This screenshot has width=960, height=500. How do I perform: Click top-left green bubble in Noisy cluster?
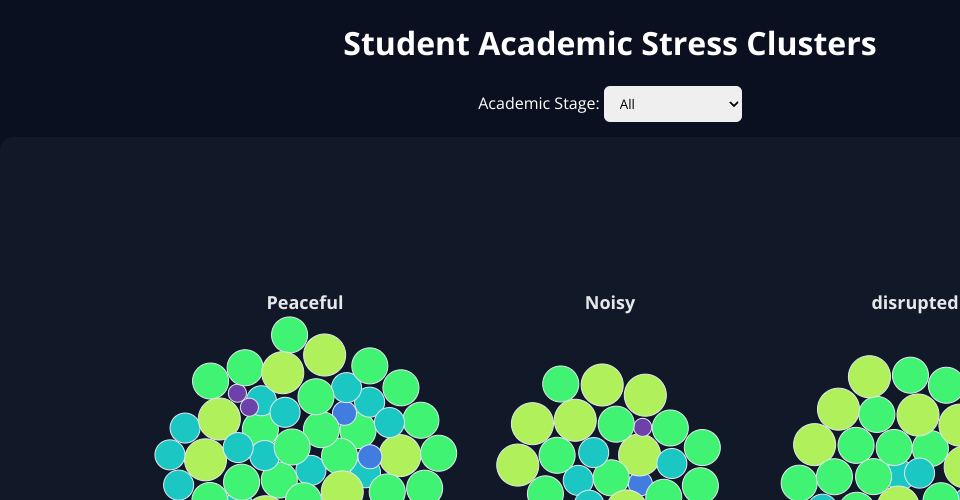pyautogui.click(x=560, y=383)
